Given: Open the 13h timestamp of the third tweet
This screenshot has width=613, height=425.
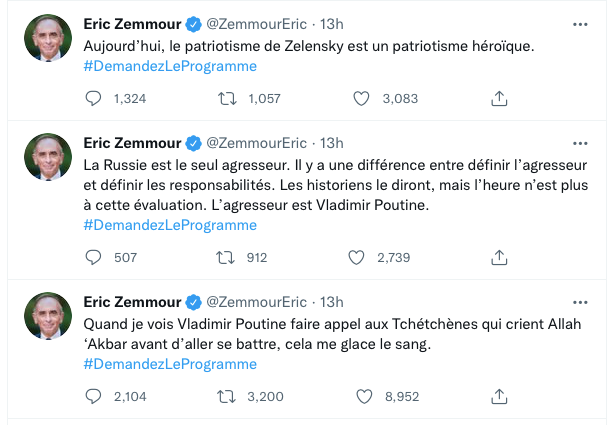Looking at the screenshot, I should pyautogui.click(x=332, y=302).
